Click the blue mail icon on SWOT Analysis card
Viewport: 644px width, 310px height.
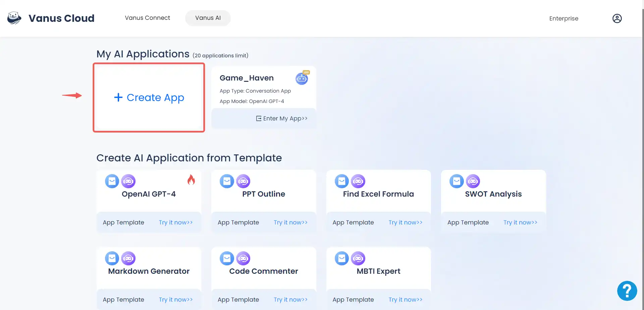pyautogui.click(x=457, y=181)
